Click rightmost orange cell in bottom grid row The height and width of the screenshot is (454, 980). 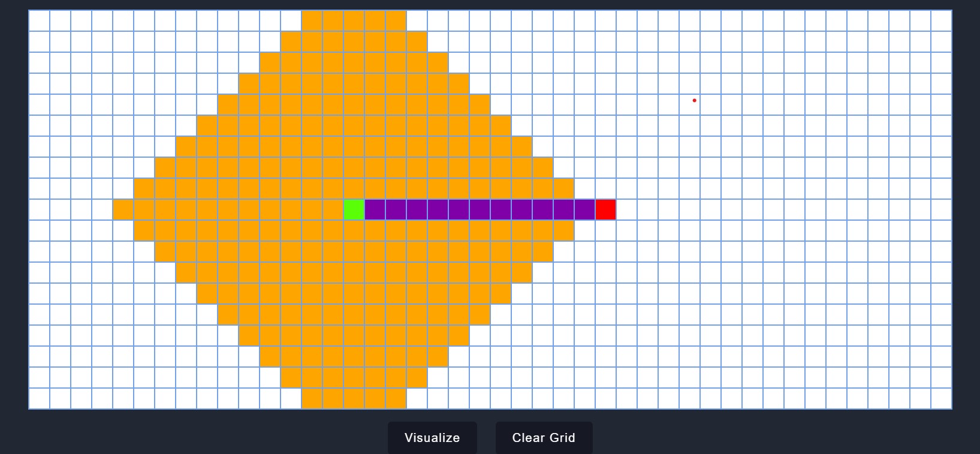coord(396,399)
